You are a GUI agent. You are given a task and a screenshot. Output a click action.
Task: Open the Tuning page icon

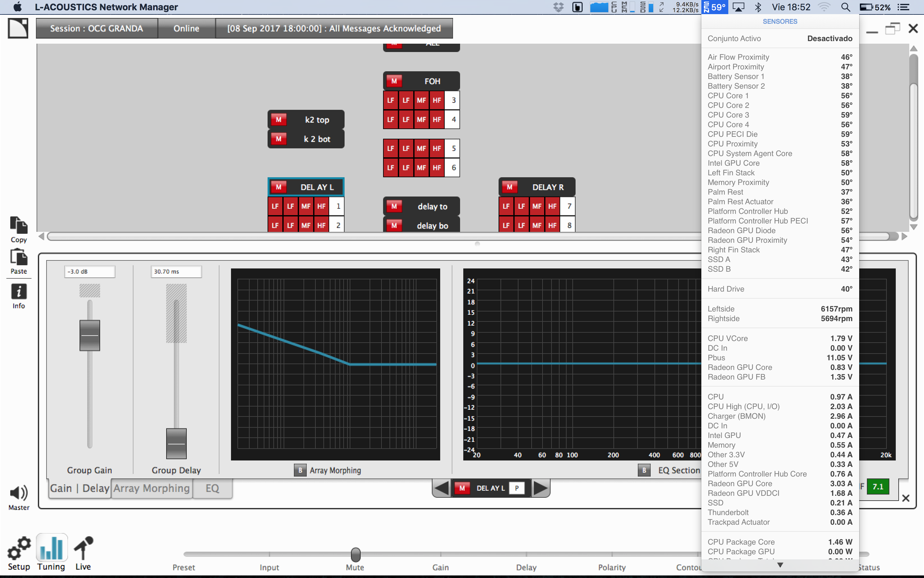point(52,548)
